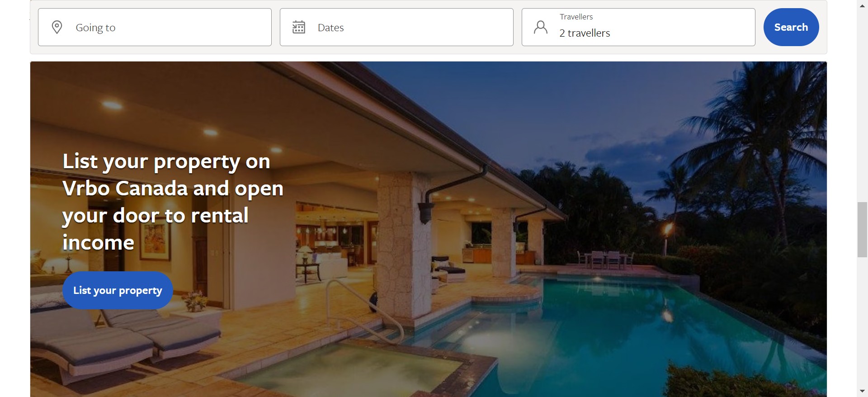This screenshot has height=397, width=868.
Task: Click the blue Search button
Action: tap(791, 27)
